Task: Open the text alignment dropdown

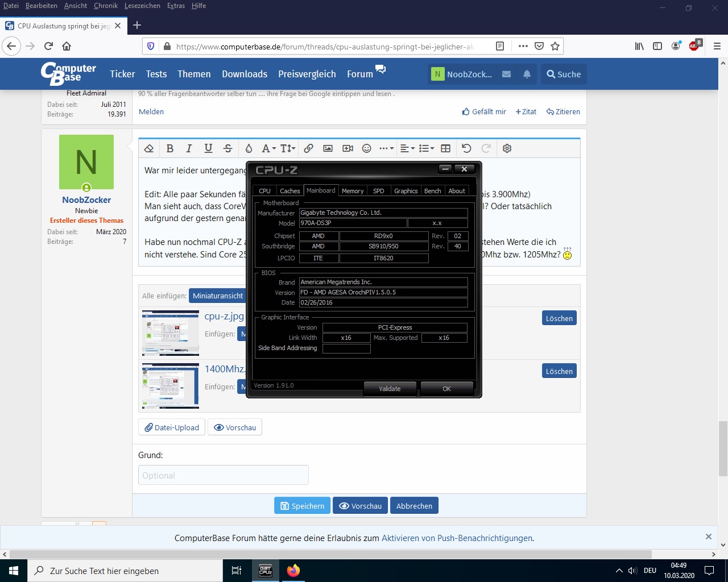Action: point(407,148)
